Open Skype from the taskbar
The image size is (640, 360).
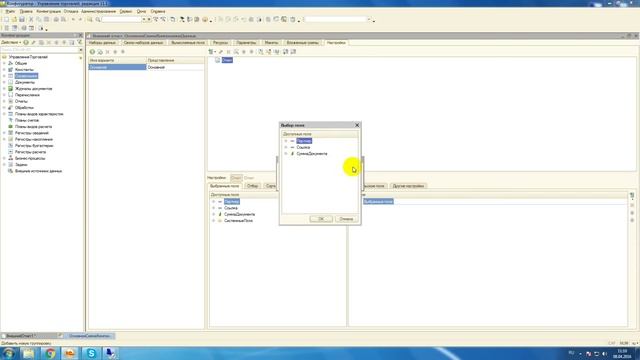pos(91,353)
